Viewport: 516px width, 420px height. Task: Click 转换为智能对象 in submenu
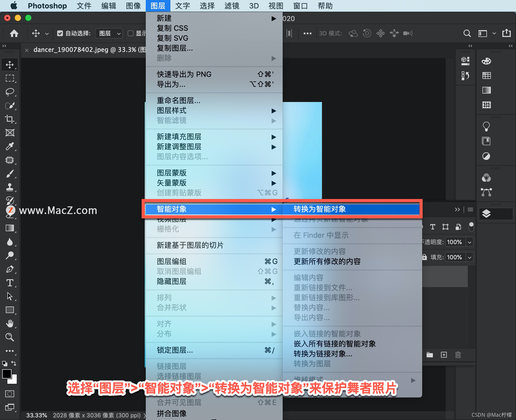320,209
